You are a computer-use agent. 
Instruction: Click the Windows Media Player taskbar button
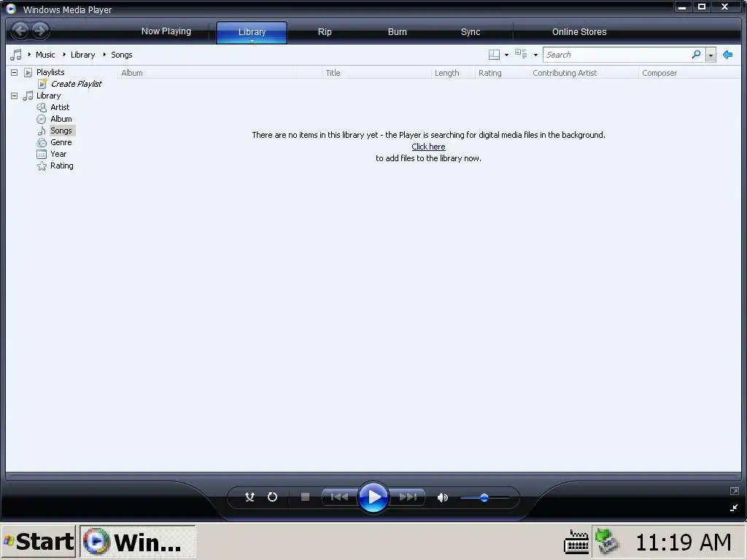138,542
